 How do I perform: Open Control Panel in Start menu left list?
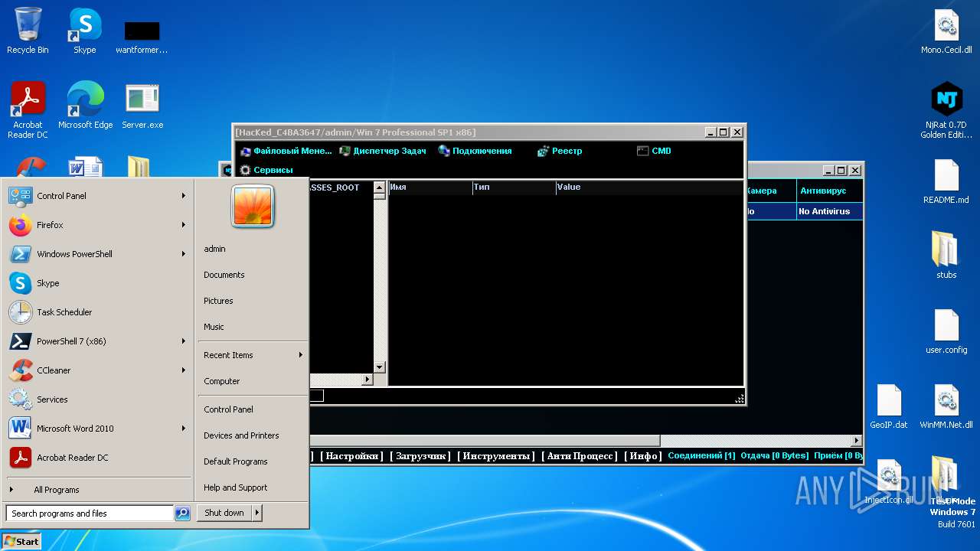click(98, 196)
